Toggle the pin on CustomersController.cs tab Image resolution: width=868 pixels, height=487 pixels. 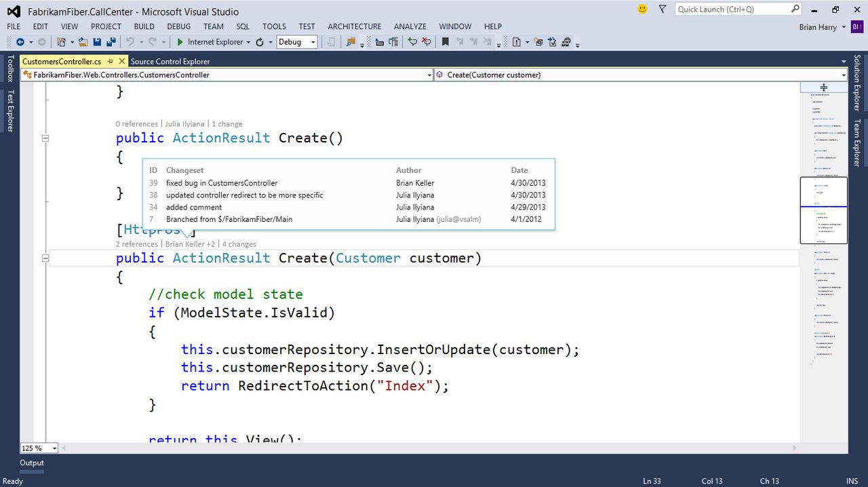pyautogui.click(x=111, y=61)
